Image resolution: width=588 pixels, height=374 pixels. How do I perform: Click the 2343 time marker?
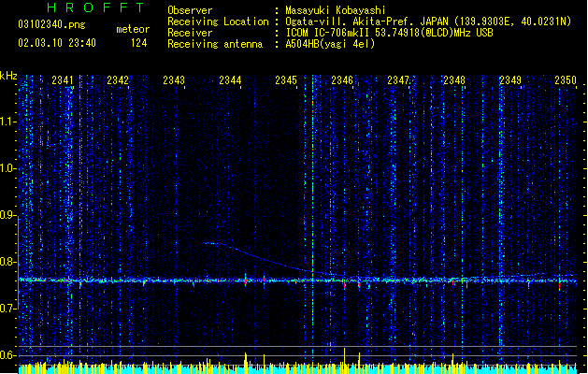[x=174, y=80]
